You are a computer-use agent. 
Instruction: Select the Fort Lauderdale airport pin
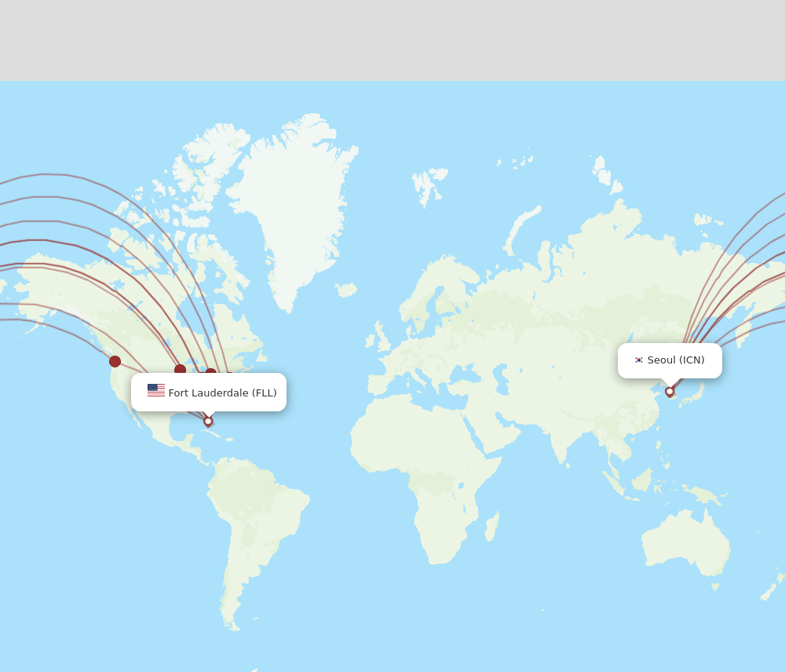tap(208, 422)
